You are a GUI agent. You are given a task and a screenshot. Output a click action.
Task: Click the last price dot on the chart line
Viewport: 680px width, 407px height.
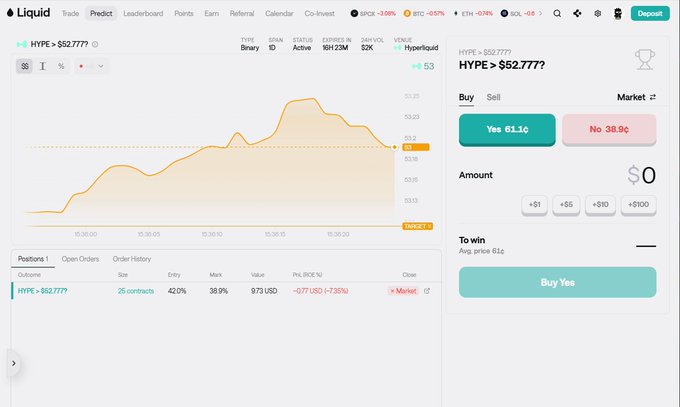tap(394, 148)
